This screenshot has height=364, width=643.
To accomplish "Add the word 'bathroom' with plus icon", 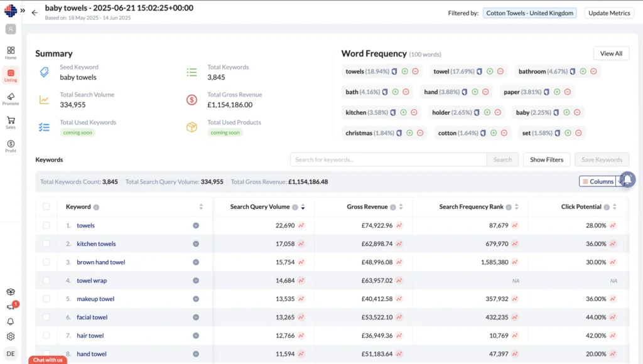I will tap(583, 72).
